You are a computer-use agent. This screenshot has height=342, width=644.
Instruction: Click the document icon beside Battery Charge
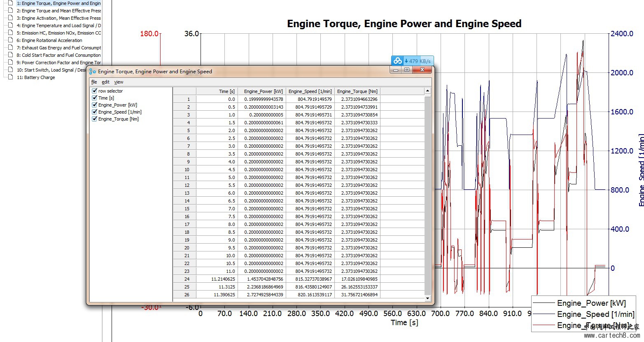pos(11,77)
